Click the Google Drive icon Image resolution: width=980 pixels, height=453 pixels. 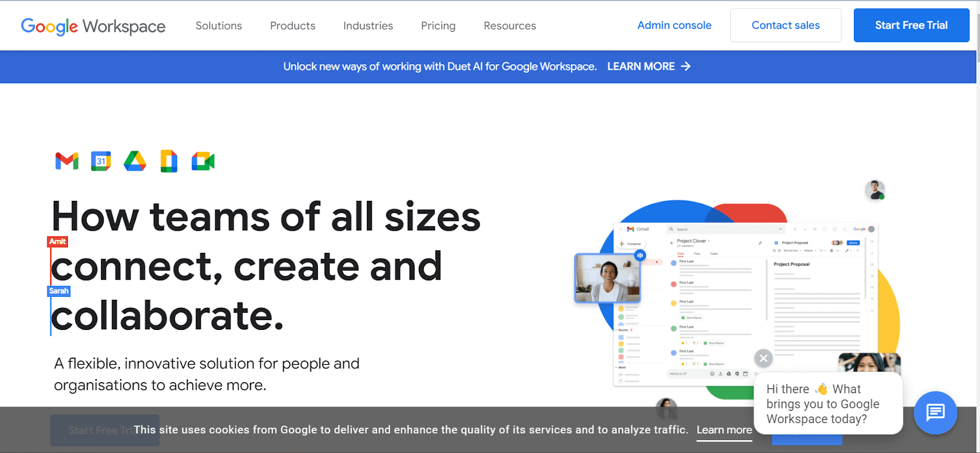tap(135, 161)
